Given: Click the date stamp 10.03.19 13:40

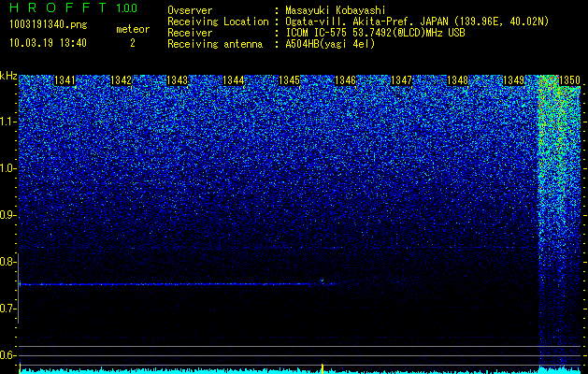Looking at the screenshot, I should tap(48, 43).
